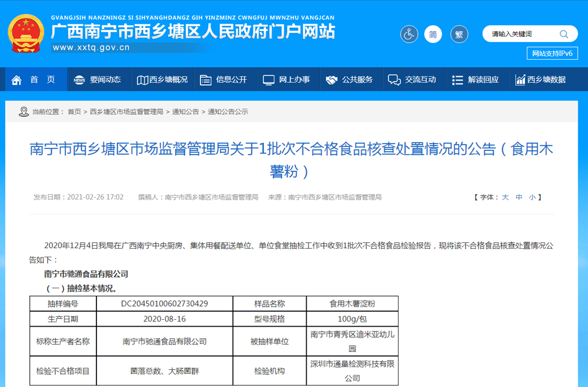Click 西乡塘区市场监督管理局 breadcrumb link
This screenshot has width=588, height=387.
click(x=126, y=112)
